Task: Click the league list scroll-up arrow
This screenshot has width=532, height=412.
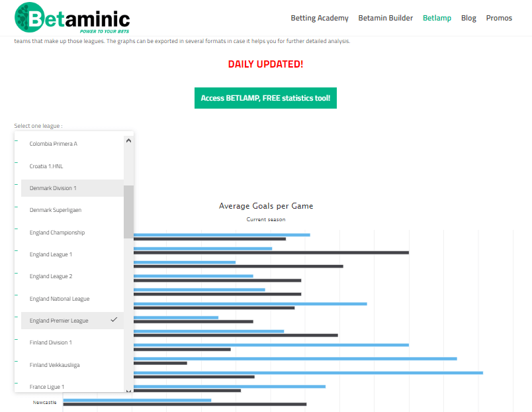Action: click(128, 140)
